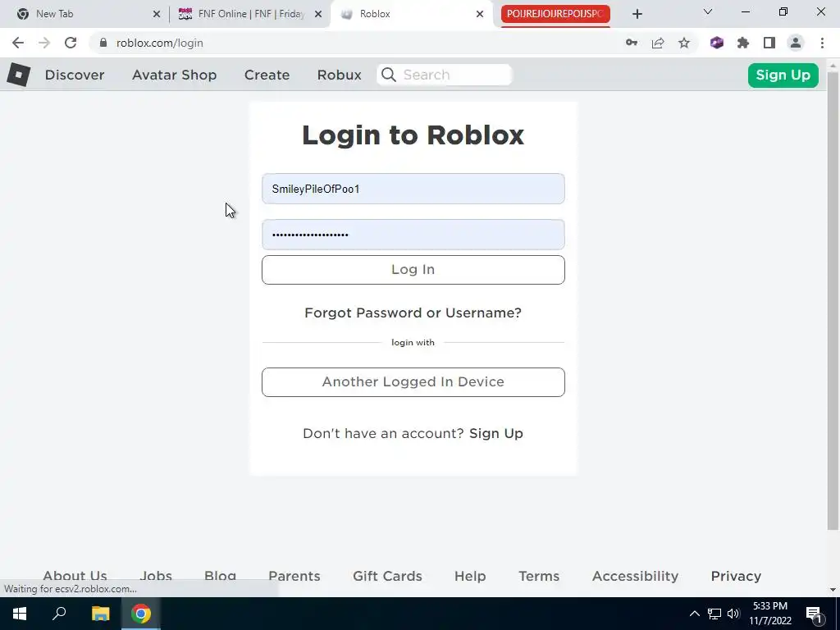Close the Roblox tab
The image size is (840, 630).
(x=480, y=14)
